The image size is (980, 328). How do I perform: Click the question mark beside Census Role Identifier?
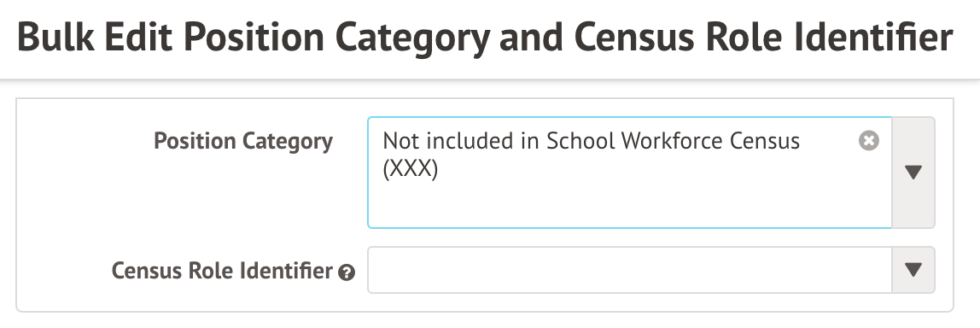point(347,272)
